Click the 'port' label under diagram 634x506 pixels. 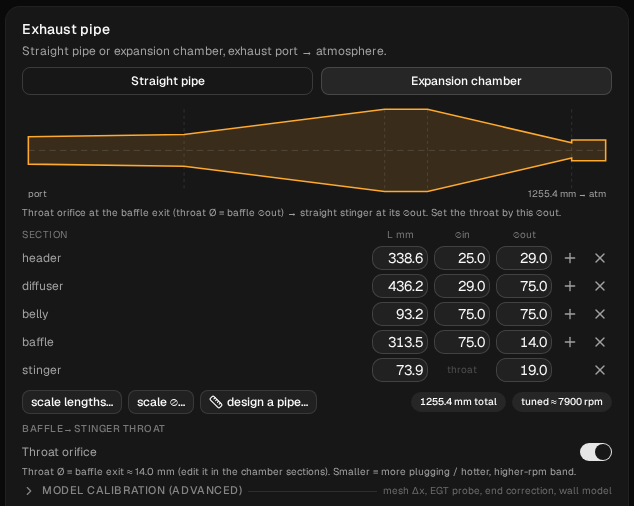[37, 194]
